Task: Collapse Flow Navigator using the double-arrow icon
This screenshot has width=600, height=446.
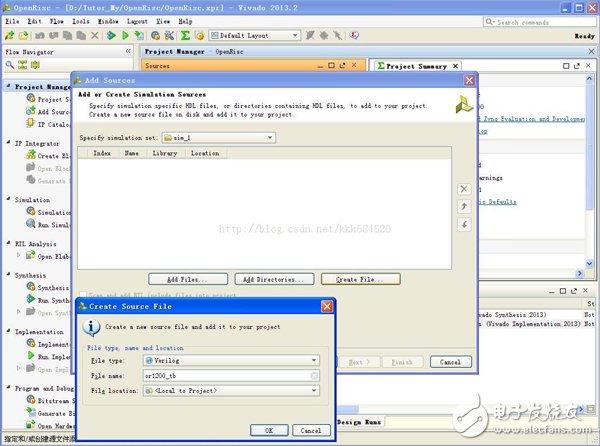Action: (x=126, y=50)
